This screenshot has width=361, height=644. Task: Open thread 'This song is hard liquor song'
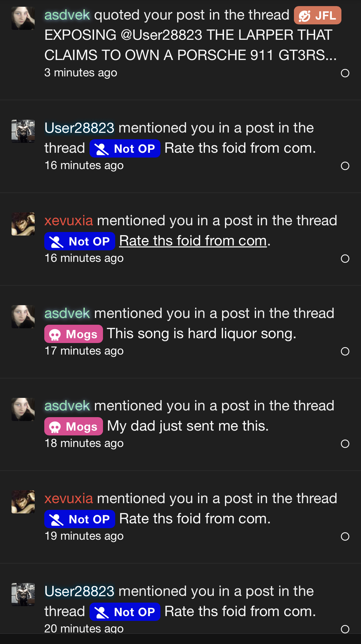click(x=201, y=334)
